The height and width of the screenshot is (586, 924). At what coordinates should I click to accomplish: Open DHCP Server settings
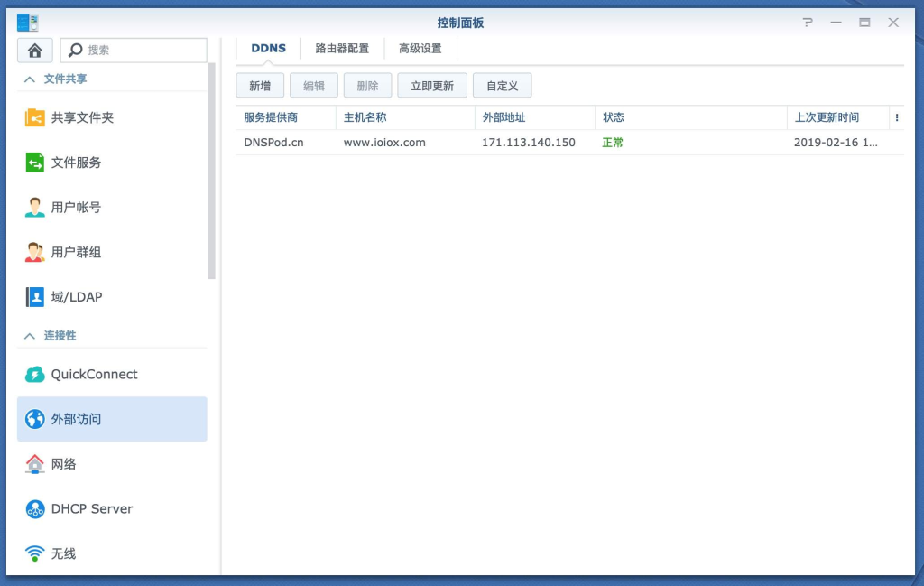[91, 508]
